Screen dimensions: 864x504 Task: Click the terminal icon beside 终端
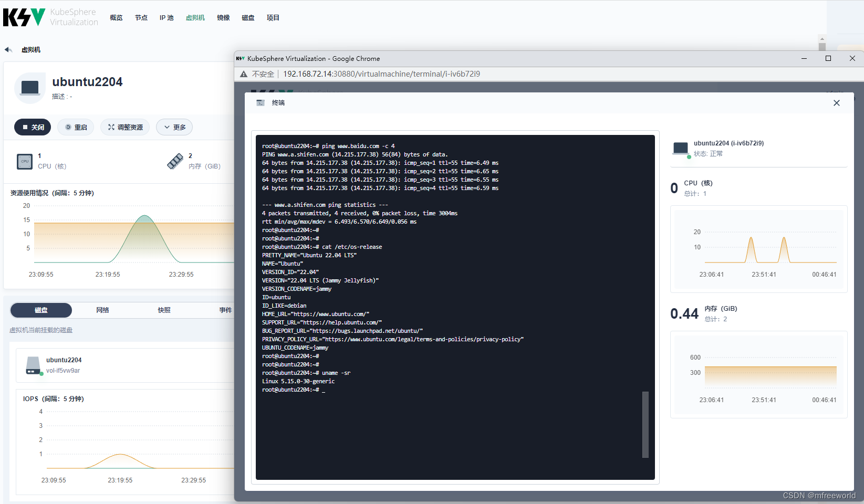pos(261,103)
